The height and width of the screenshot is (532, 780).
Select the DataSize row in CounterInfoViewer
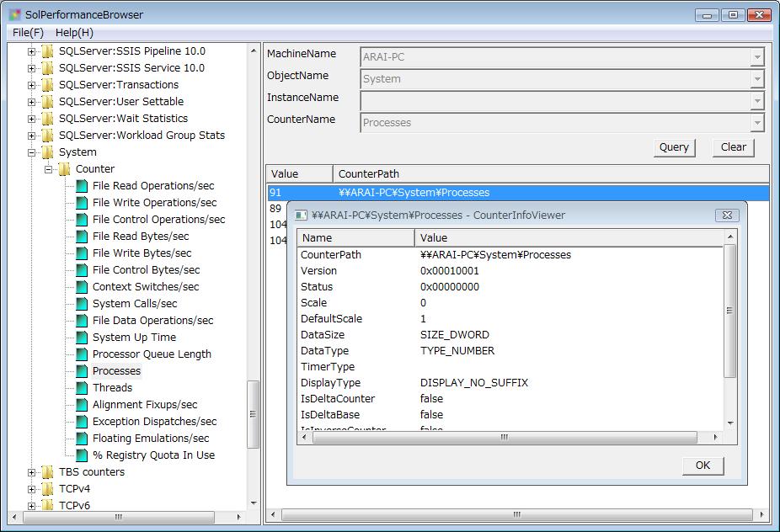tap(511, 335)
